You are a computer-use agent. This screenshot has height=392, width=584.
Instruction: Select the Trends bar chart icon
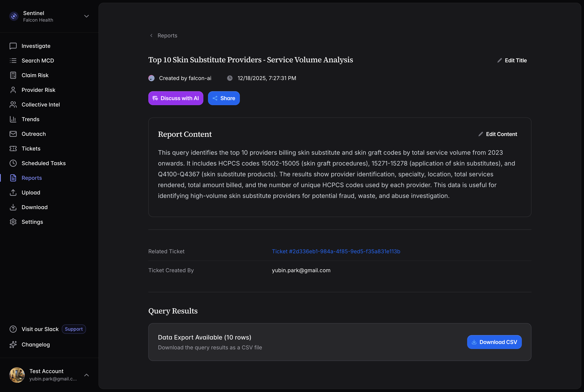tap(13, 119)
